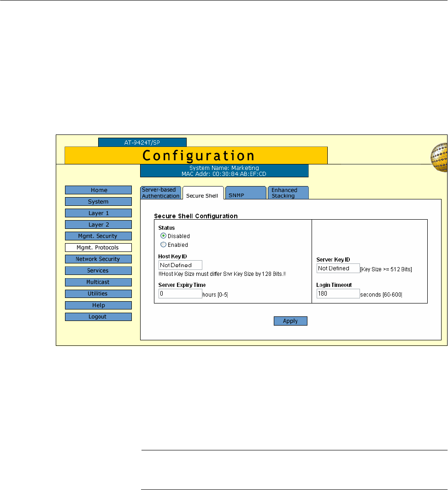This screenshot has height=490, width=448.
Task: Go to Utilities page
Action: [x=98, y=294]
